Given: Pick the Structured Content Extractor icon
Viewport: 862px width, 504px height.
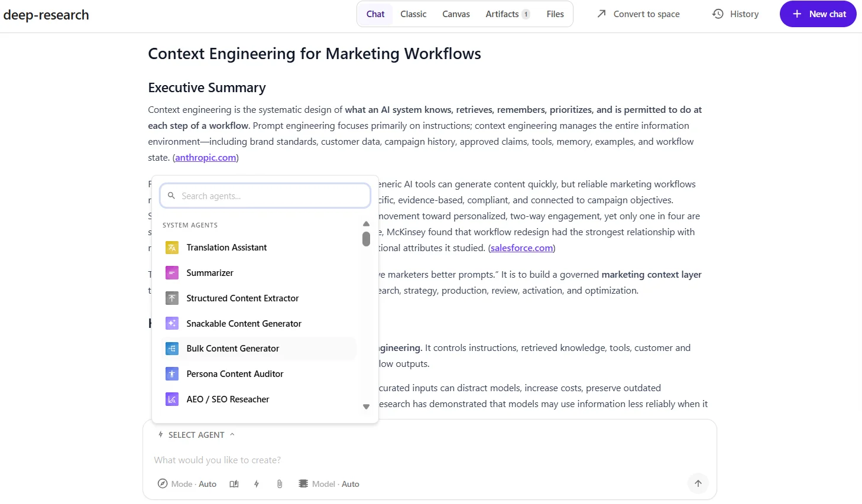Looking at the screenshot, I should 172,298.
